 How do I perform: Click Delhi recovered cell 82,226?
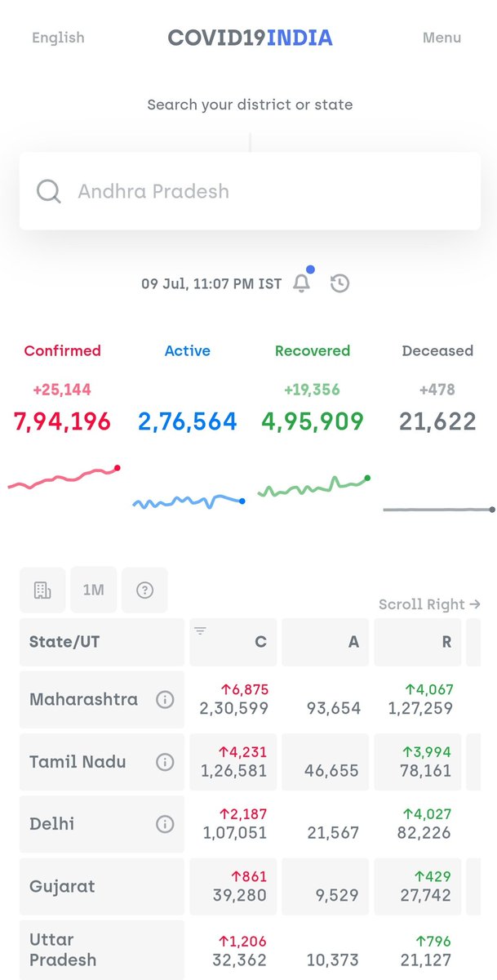tap(418, 824)
